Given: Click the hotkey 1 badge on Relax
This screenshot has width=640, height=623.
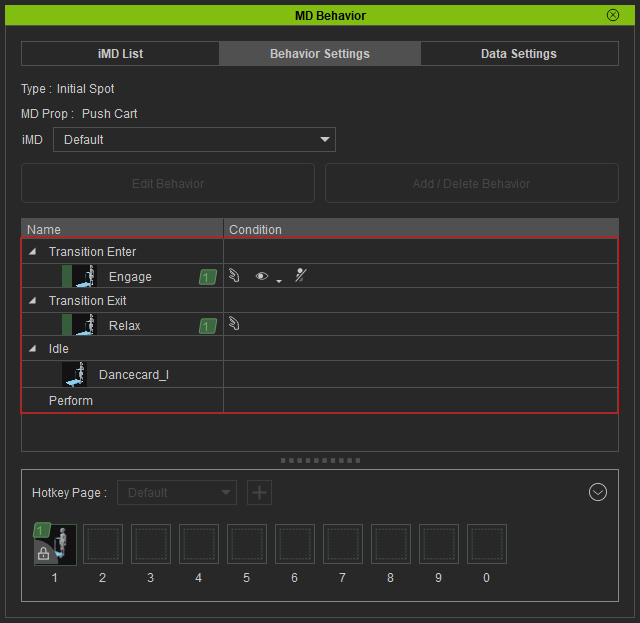Looking at the screenshot, I should (207, 326).
